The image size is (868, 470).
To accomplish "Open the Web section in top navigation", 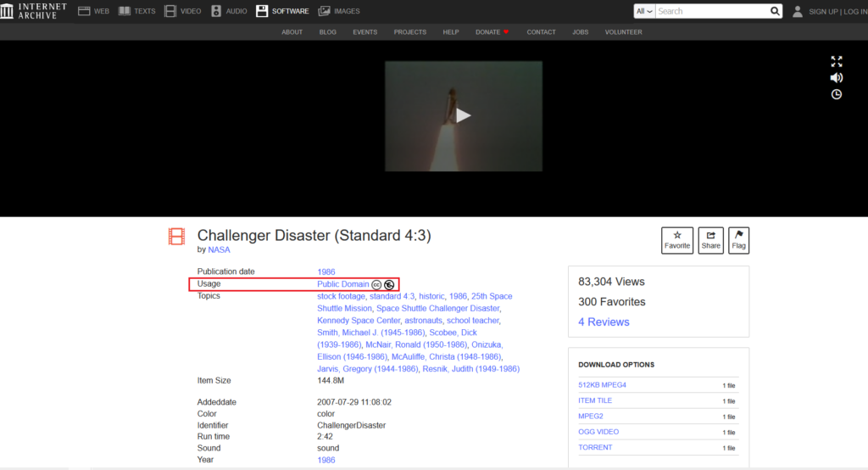I will 93,11.
